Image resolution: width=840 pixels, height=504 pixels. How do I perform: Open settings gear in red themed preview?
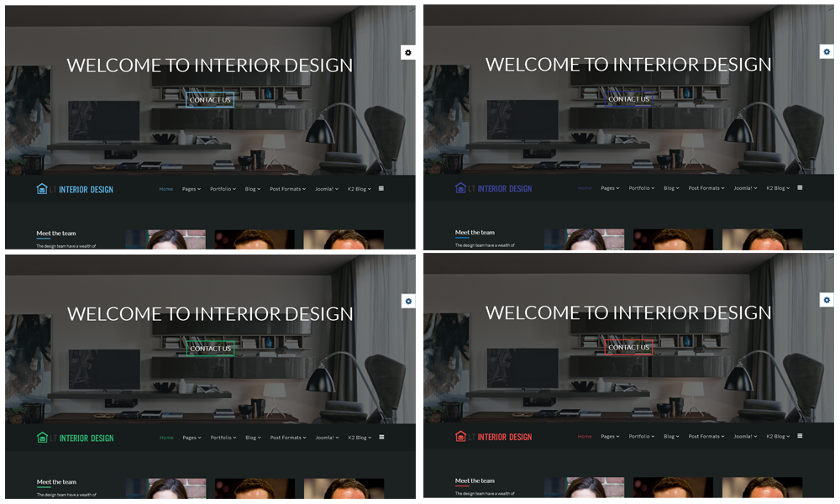point(827,300)
